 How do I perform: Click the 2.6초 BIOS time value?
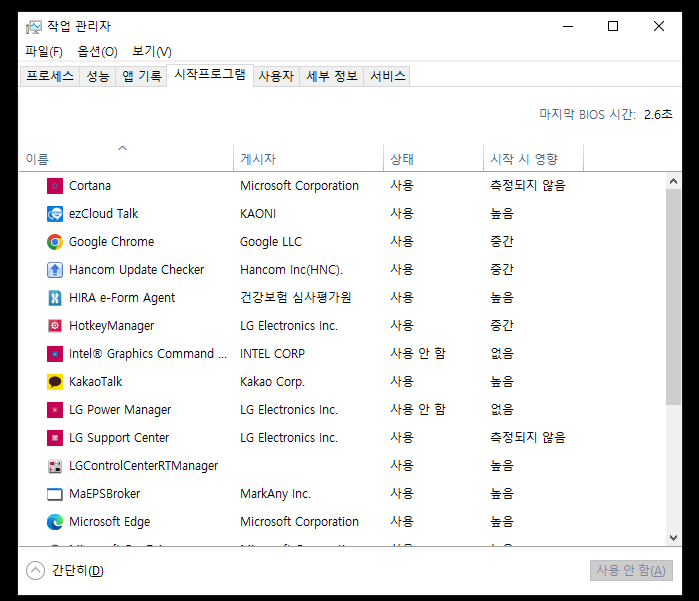[658, 115]
